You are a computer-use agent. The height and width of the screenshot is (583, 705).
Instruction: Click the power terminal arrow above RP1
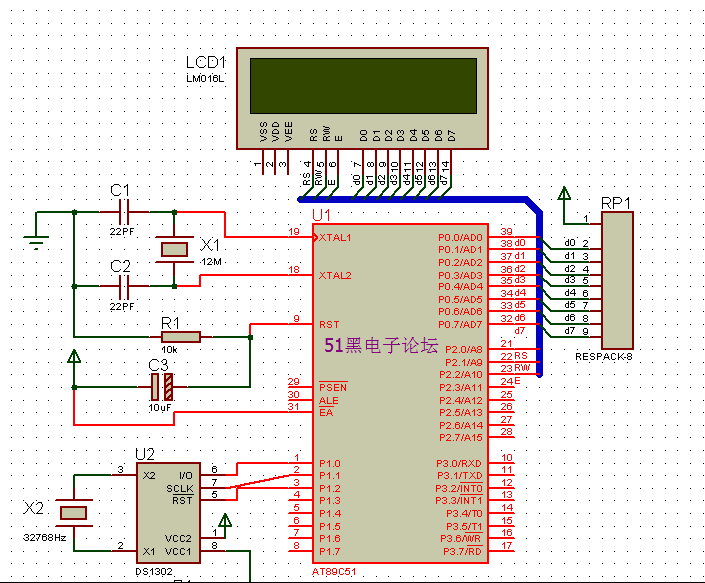click(566, 194)
